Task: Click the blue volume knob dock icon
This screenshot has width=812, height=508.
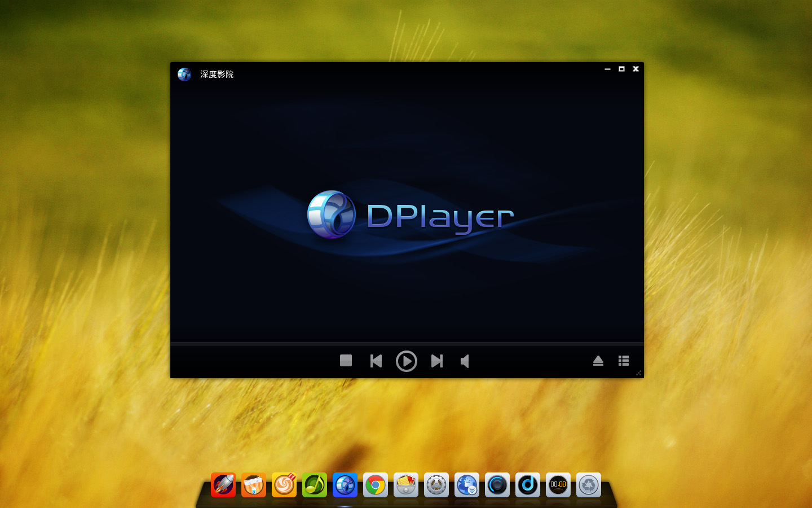Action: coord(497,485)
